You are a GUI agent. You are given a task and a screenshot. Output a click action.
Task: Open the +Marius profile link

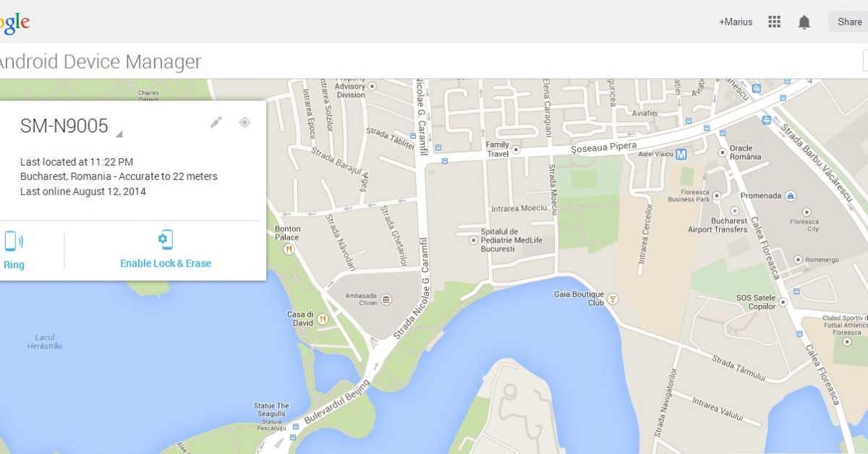click(736, 22)
